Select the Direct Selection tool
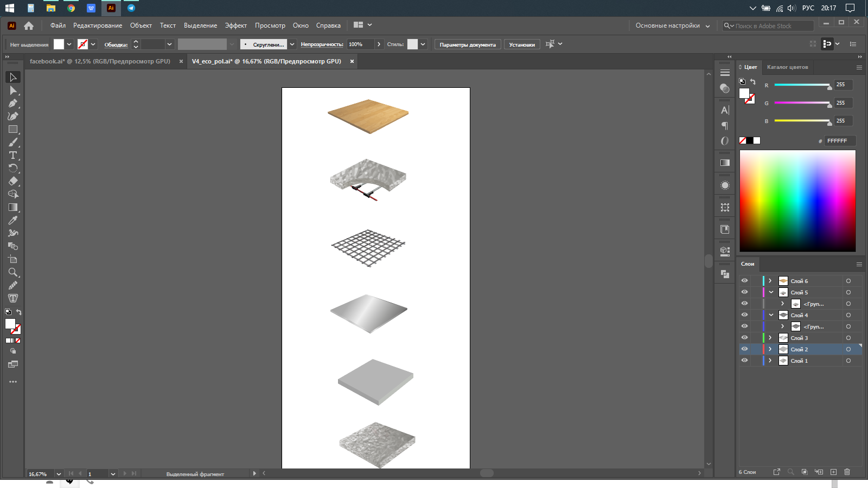The height and width of the screenshot is (488, 868). point(13,91)
